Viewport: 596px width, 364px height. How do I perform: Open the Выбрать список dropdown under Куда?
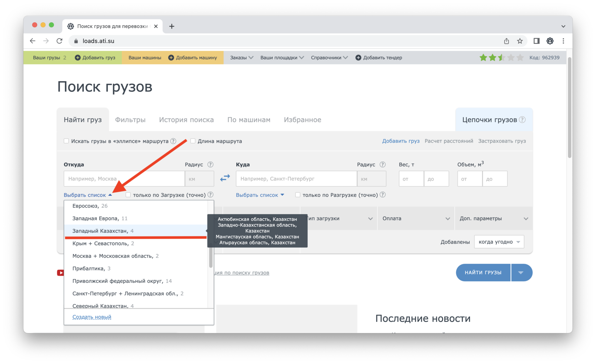(260, 195)
